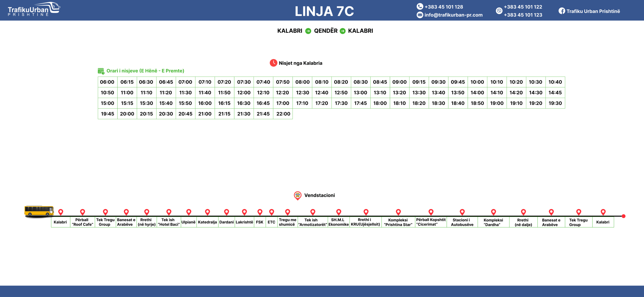Click the green arrow between Kalabri and Qendër

click(x=308, y=31)
